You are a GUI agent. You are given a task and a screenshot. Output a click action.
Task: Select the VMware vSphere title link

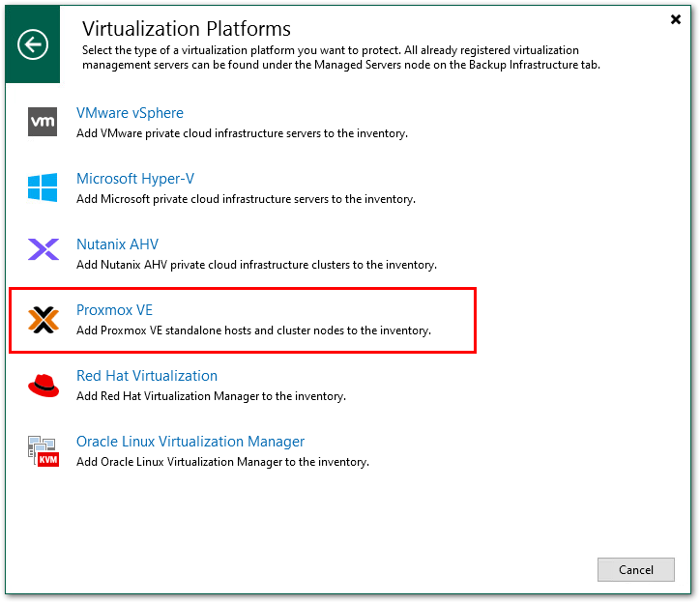pyautogui.click(x=130, y=113)
